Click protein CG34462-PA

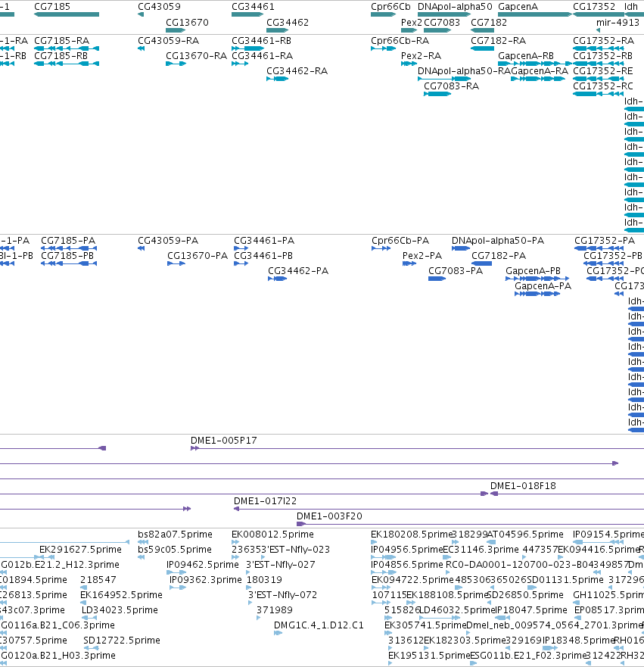(x=298, y=271)
